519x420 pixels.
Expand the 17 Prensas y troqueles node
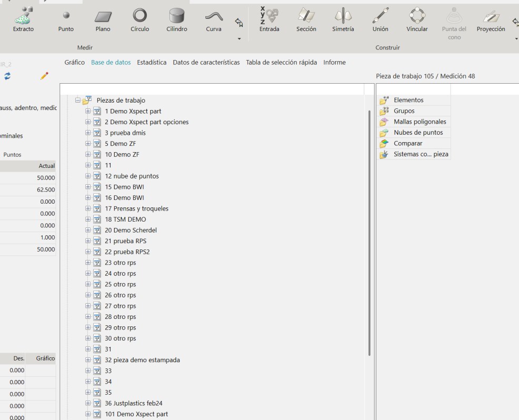point(88,208)
